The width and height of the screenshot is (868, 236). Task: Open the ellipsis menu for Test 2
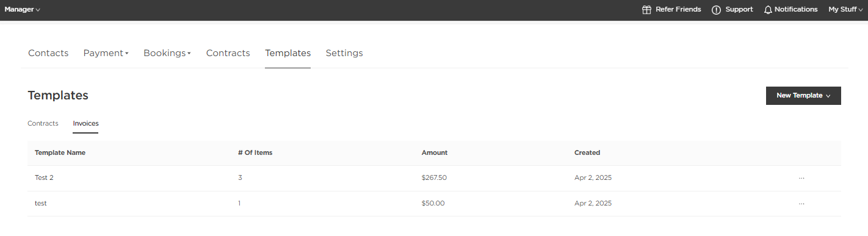tap(801, 178)
